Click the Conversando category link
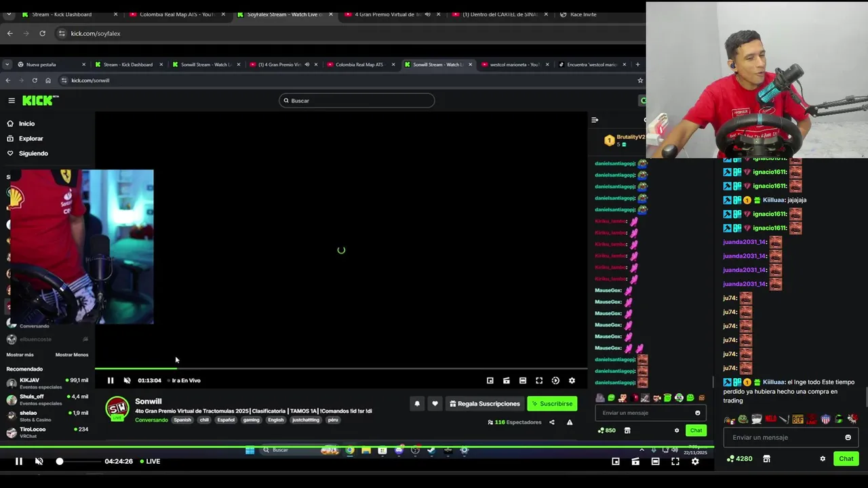The height and width of the screenshot is (488, 868). [151, 420]
